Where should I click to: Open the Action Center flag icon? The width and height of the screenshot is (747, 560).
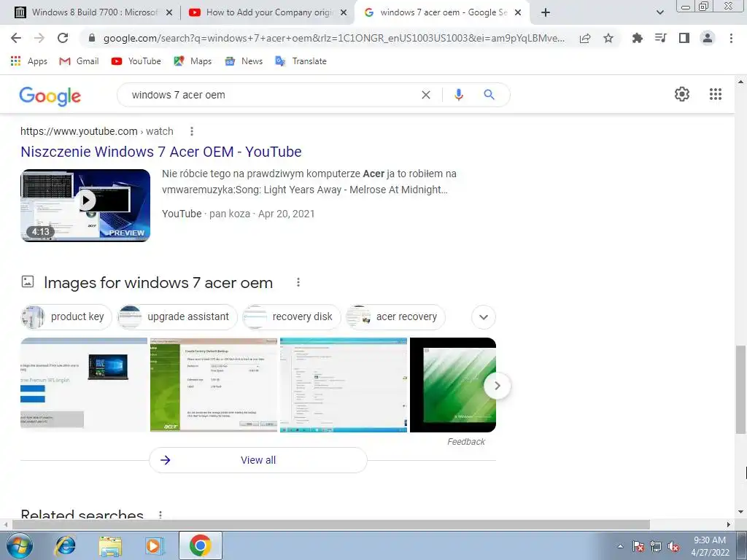(x=638, y=546)
